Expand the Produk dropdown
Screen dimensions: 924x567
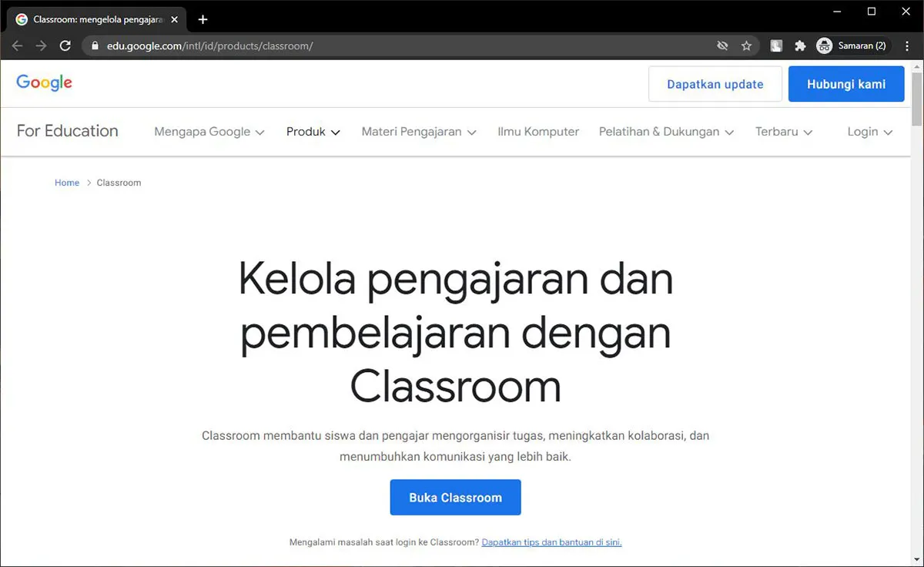(313, 132)
